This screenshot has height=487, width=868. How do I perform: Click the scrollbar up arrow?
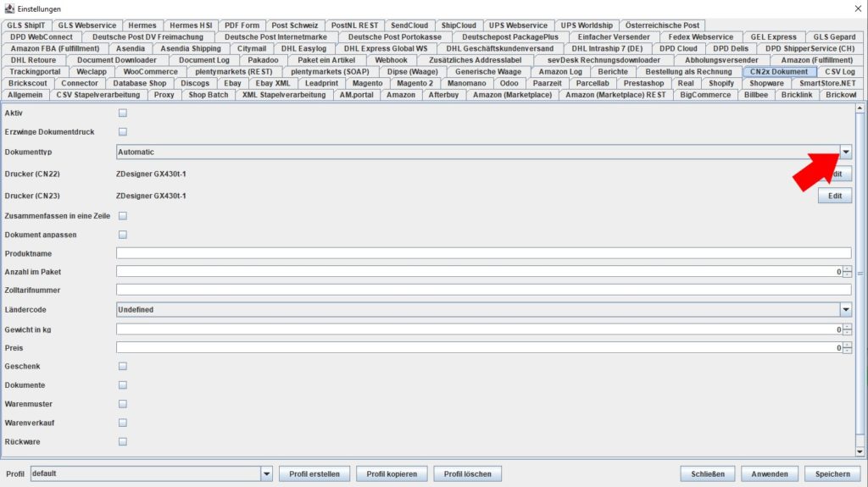pos(860,108)
